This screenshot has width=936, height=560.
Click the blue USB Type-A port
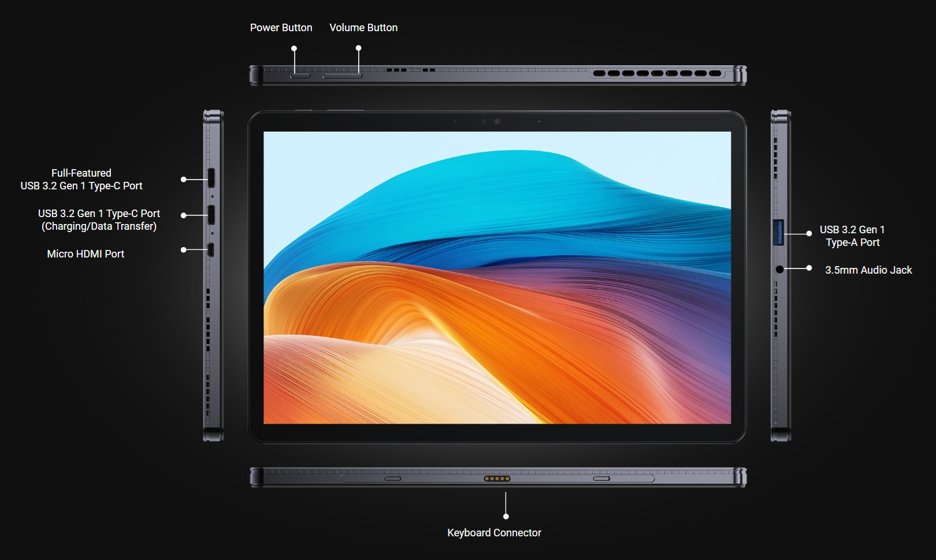[x=778, y=233]
